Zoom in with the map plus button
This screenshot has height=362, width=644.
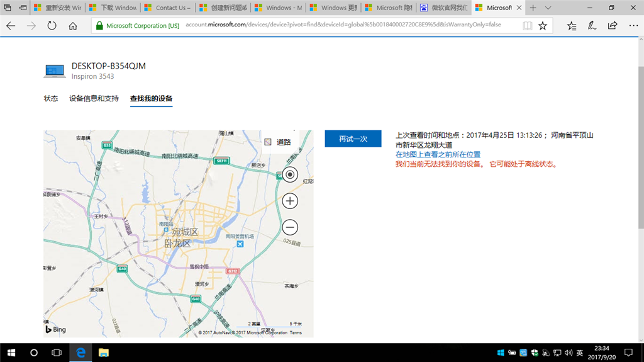[x=290, y=201]
